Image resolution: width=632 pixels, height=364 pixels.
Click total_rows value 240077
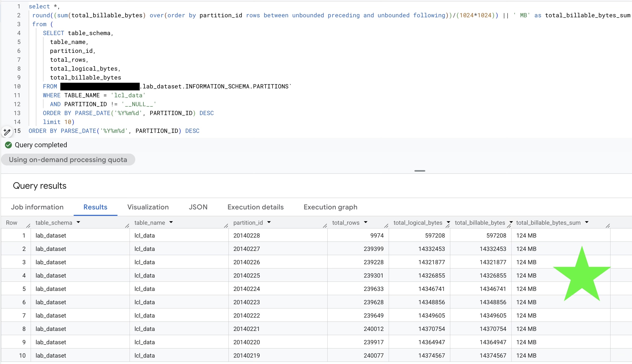pos(373,356)
